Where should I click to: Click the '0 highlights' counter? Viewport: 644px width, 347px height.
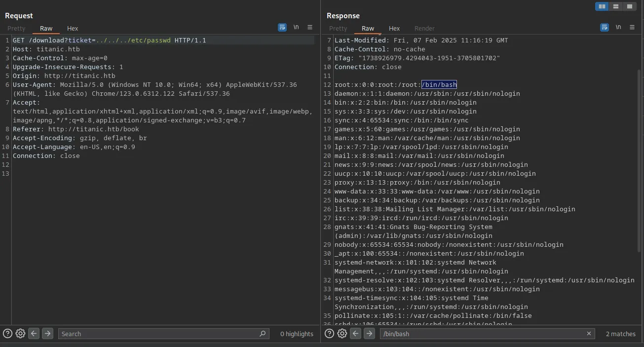coord(297,334)
